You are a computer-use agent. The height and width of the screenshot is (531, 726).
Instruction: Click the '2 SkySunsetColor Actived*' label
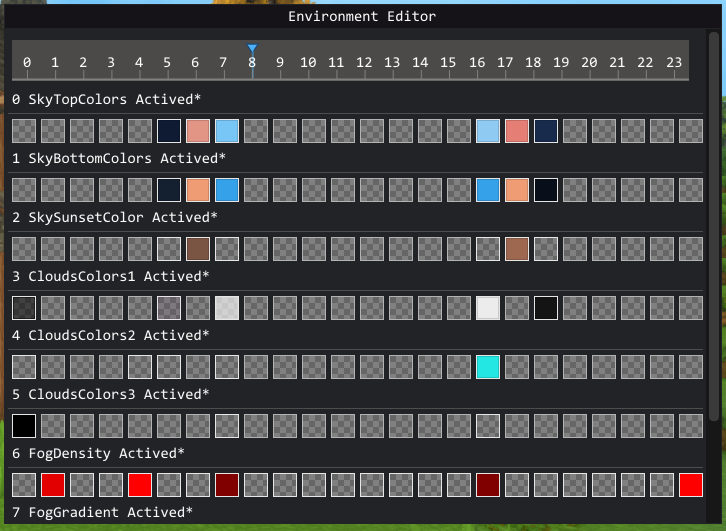pyautogui.click(x=114, y=217)
